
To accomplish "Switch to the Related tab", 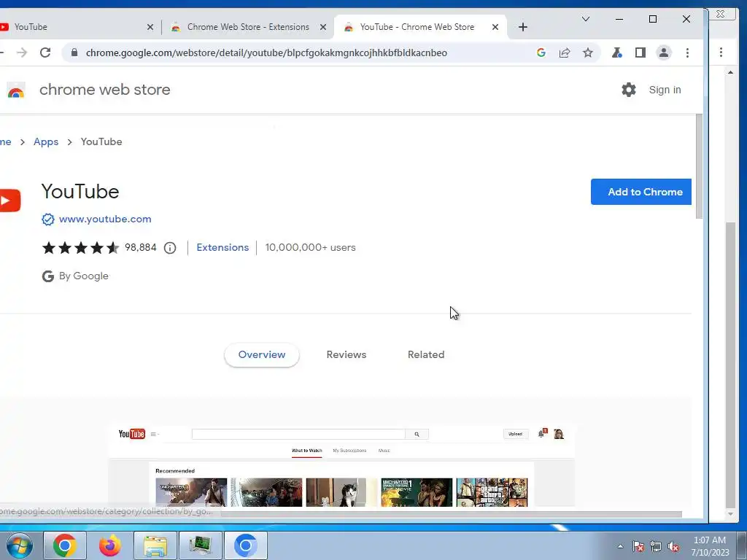I will click(426, 355).
